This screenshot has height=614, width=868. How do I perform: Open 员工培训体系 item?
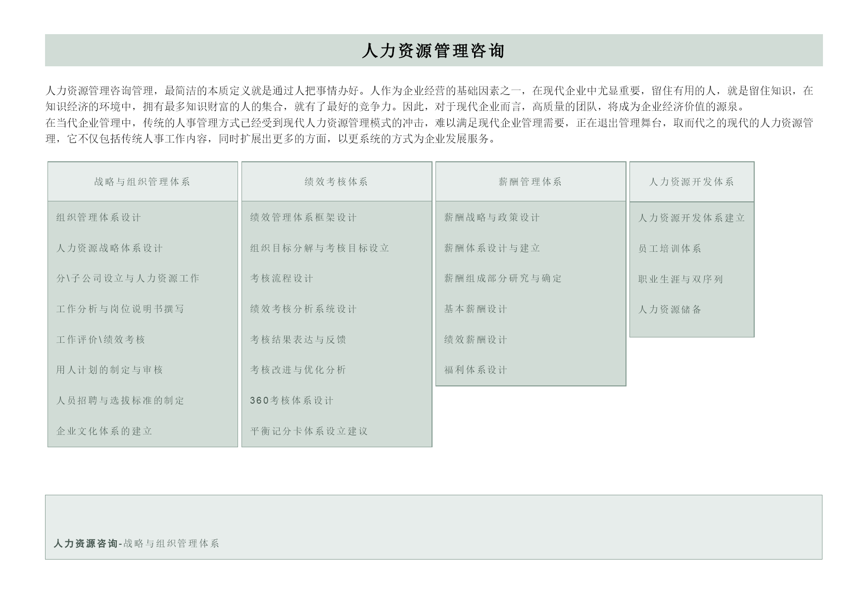[x=670, y=249]
